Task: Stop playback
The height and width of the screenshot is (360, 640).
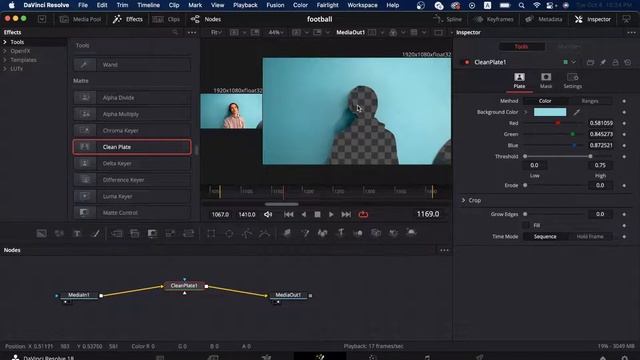Action: [317, 214]
